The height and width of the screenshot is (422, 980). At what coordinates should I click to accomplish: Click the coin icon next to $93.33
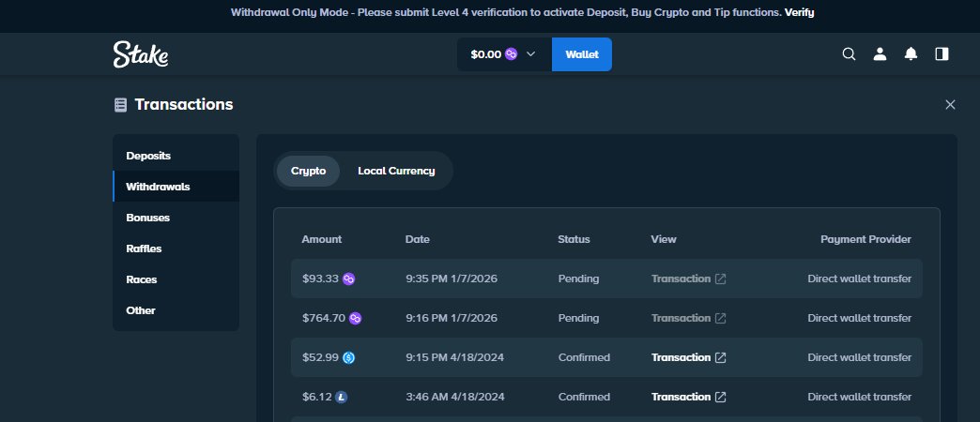tap(349, 279)
